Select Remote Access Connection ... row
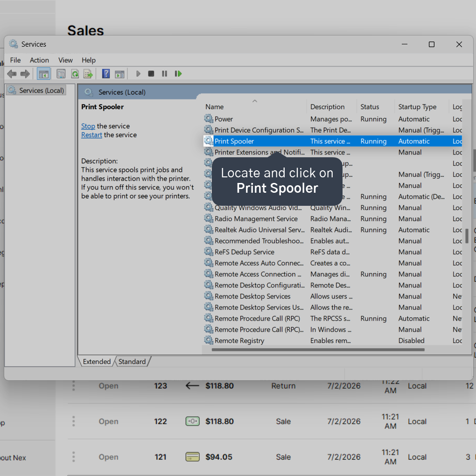 (x=333, y=274)
